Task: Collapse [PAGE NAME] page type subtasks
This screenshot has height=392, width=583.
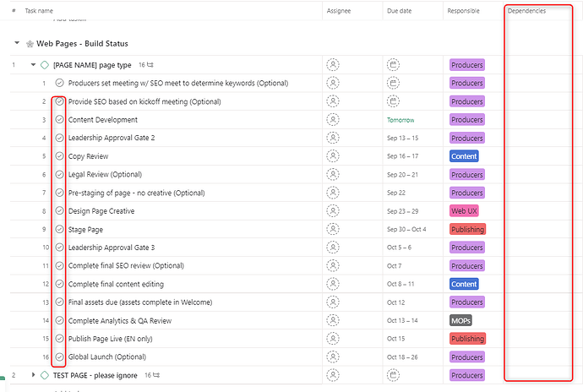Action: (33, 64)
